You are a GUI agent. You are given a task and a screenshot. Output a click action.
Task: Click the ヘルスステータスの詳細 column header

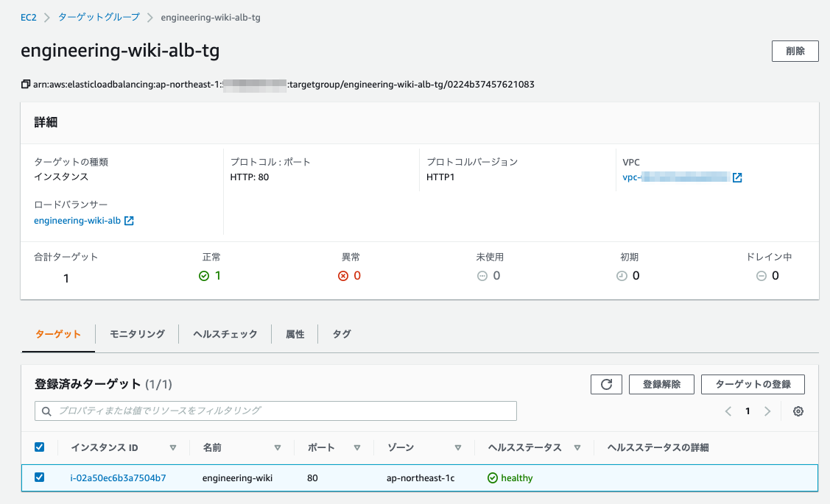[658, 447]
